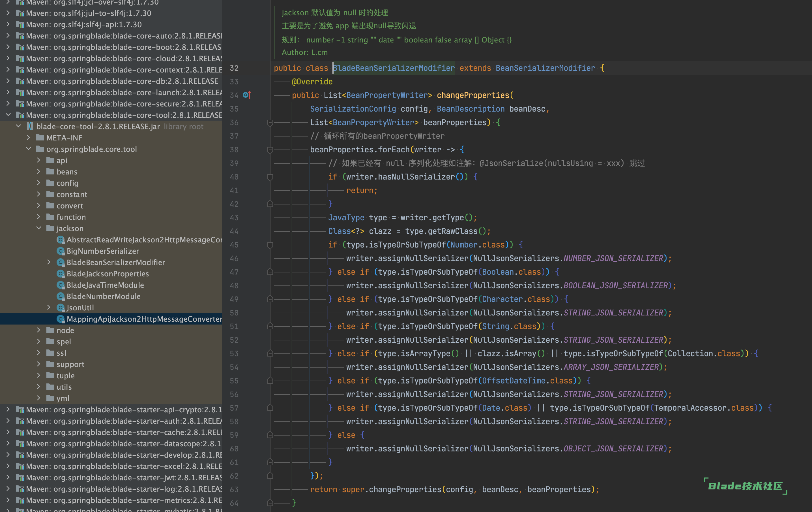
Task: Click the OffsetDateTime class reference
Action: (514, 381)
